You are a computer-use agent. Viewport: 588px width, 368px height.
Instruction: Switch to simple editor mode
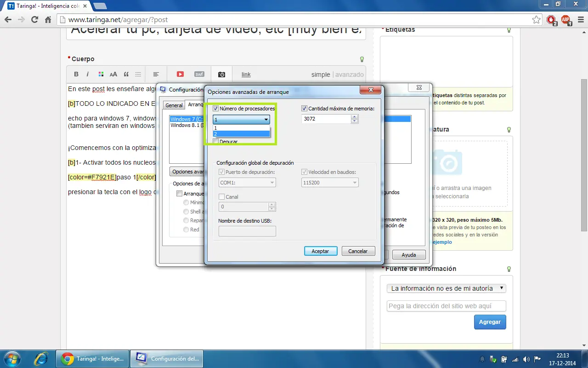[x=321, y=75]
